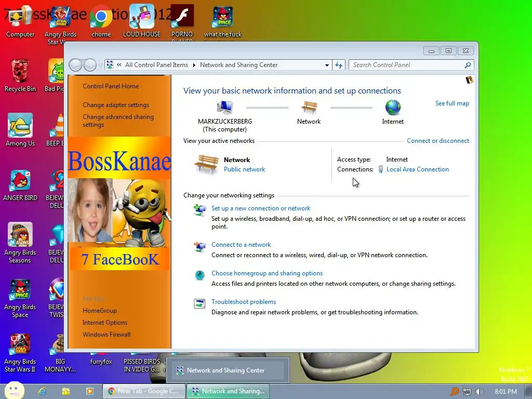This screenshot has width=532, height=399.
Task: Click the globe icon beside Choose homegroup
Action: (x=200, y=275)
